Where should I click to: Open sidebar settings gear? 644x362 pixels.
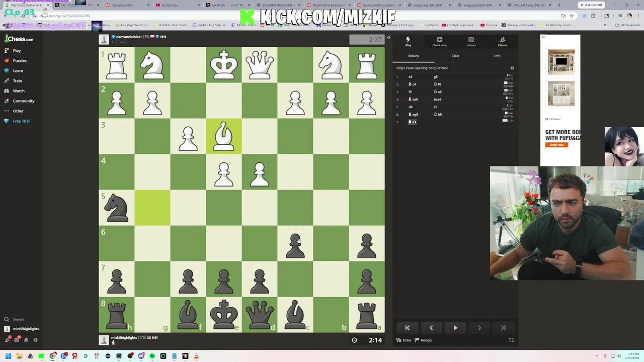(x=36, y=340)
